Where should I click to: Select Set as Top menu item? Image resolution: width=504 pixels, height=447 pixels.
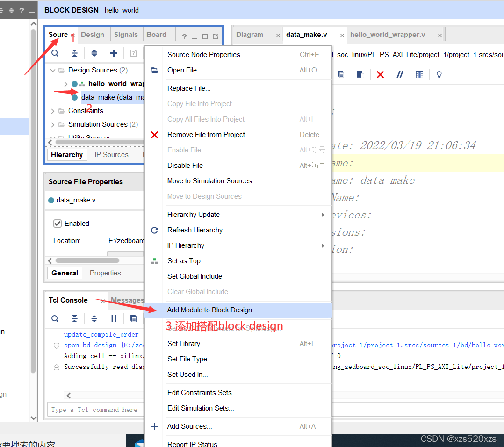238,261
